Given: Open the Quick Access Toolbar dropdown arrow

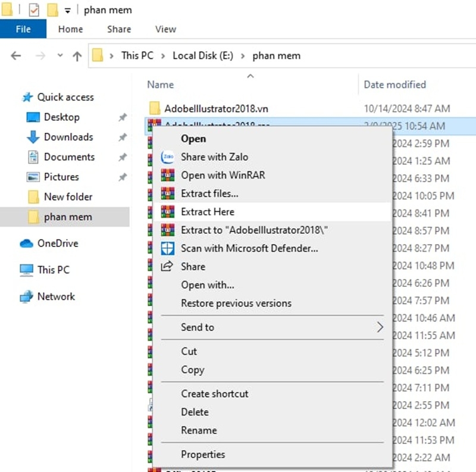Looking at the screenshot, I should [68, 10].
